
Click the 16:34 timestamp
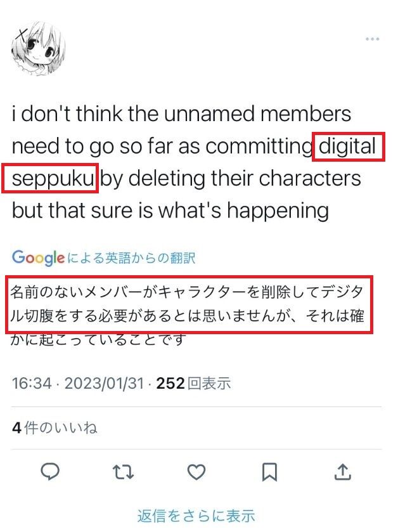[x=32, y=384]
